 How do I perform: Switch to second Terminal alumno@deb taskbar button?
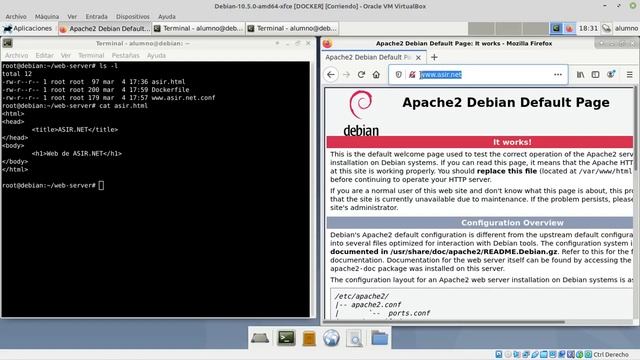(x=292, y=29)
